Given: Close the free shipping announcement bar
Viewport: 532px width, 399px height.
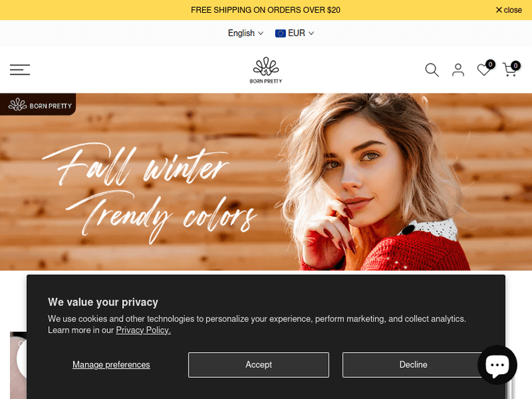Looking at the screenshot, I should point(509,10).
